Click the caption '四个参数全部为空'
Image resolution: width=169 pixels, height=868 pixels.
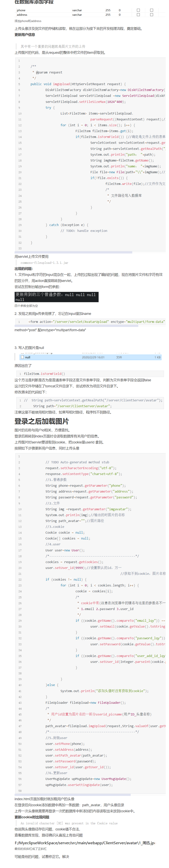coord(26,306)
